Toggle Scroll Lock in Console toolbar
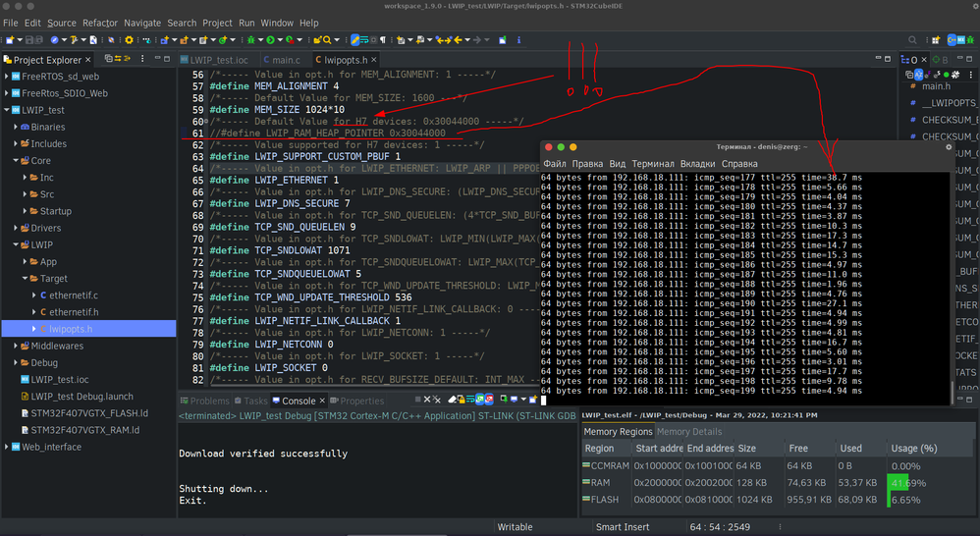This screenshot has height=536, width=980. 462,400
